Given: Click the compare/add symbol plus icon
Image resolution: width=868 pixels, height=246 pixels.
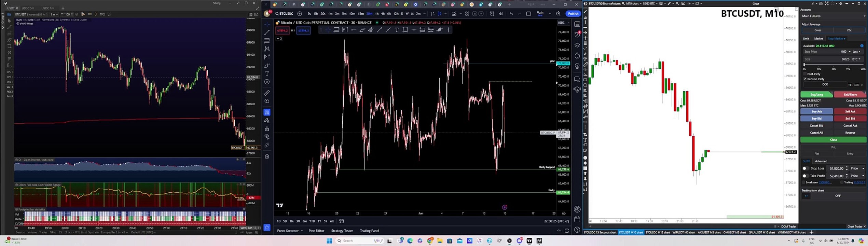Looking at the screenshot, I should click(x=300, y=14).
